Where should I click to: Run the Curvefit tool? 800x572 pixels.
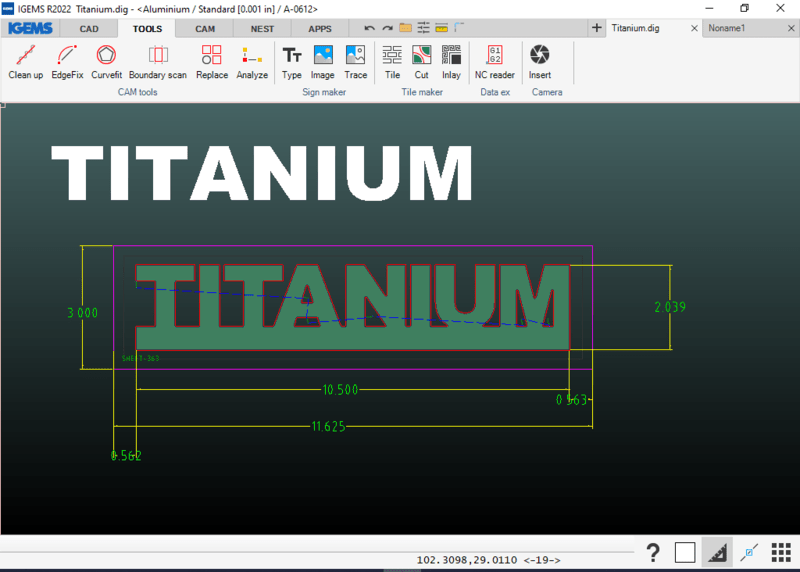[106, 62]
